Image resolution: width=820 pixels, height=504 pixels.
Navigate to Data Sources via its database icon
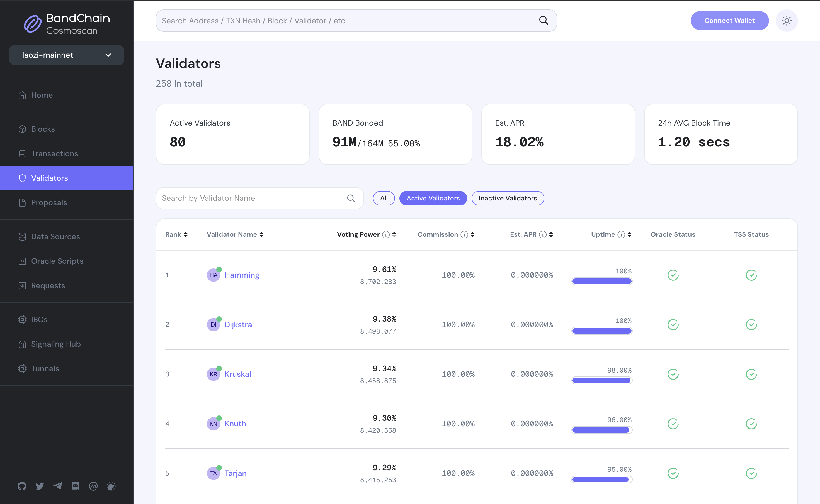[22, 236]
